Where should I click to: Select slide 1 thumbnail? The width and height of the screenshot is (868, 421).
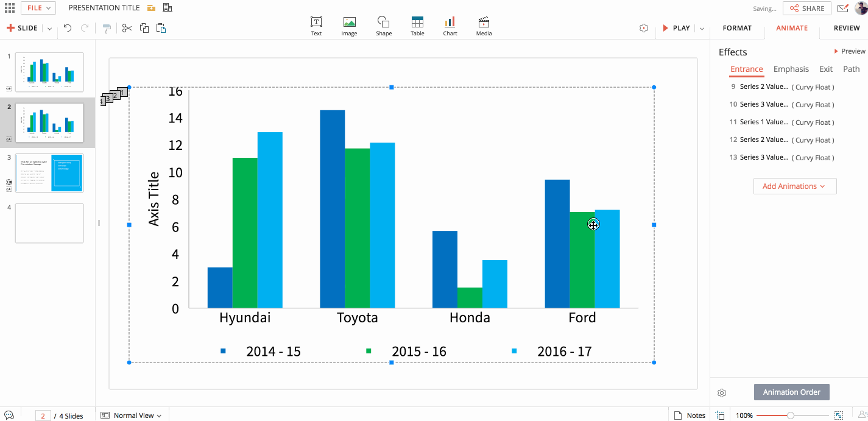[x=49, y=72]
